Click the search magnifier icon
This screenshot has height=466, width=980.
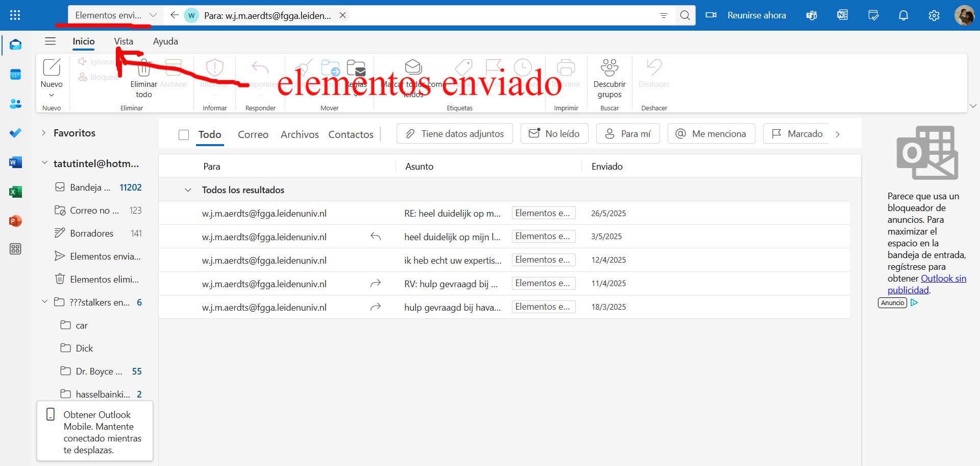coord(685,15)
